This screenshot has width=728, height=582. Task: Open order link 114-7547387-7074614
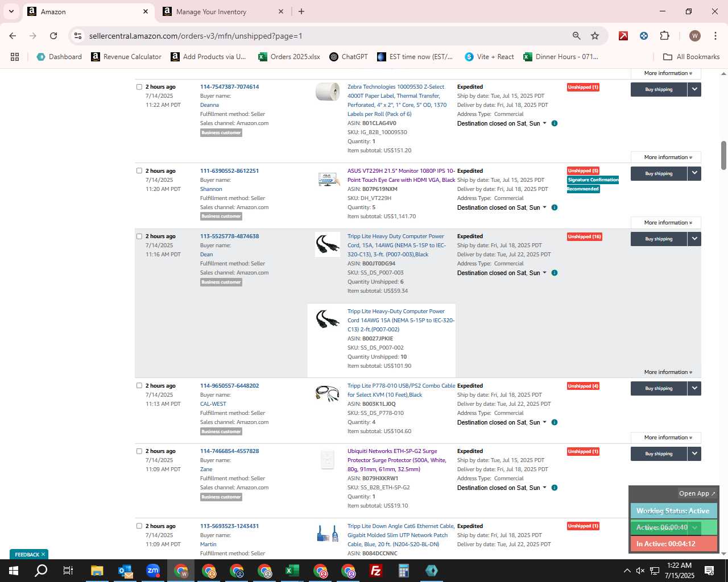tap(229, 87)
